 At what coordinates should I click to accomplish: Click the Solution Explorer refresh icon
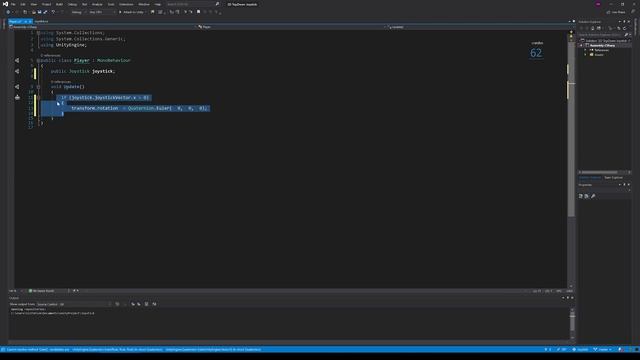click(624, 28)
